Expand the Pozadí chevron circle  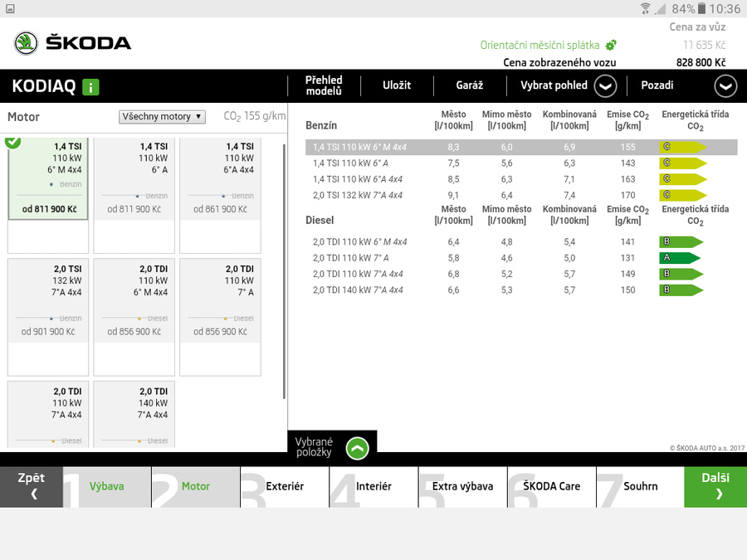tap(725, 86)
